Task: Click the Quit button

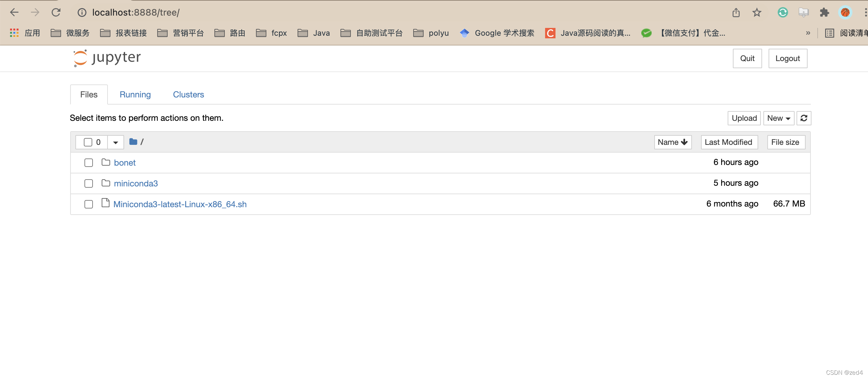Action: 747,58
